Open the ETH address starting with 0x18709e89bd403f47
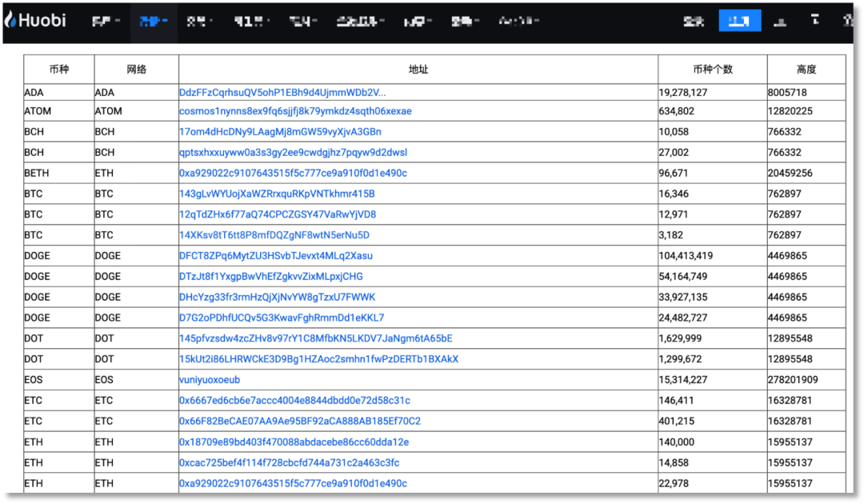 click(x=294, y=442)
